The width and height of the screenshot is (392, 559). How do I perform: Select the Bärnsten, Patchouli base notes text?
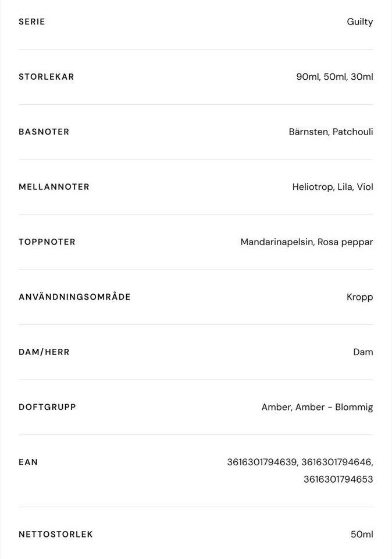point(330,132)
